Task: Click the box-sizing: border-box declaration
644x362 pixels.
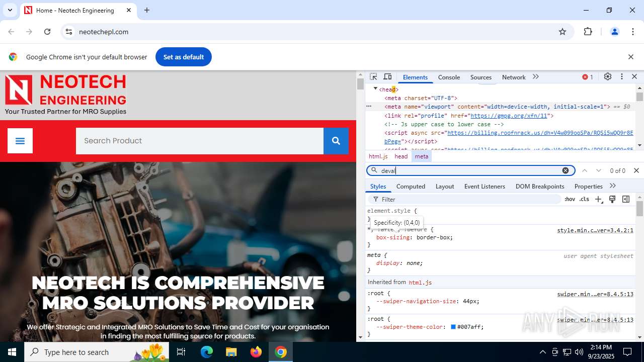Action: 415,237
